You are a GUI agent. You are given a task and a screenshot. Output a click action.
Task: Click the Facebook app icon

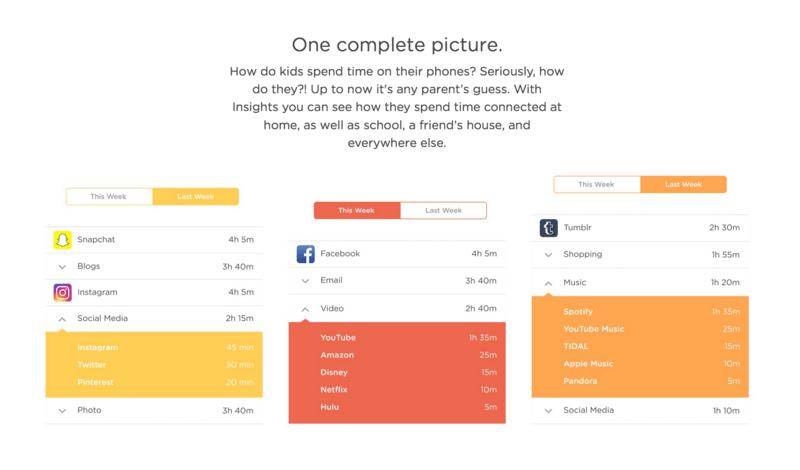point(306,254)
